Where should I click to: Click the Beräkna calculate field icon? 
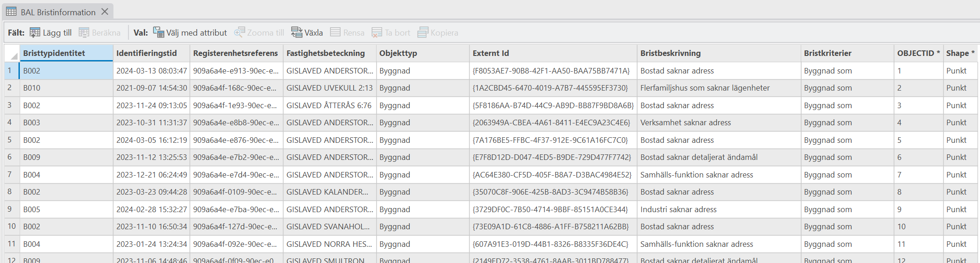coord(84,32)
